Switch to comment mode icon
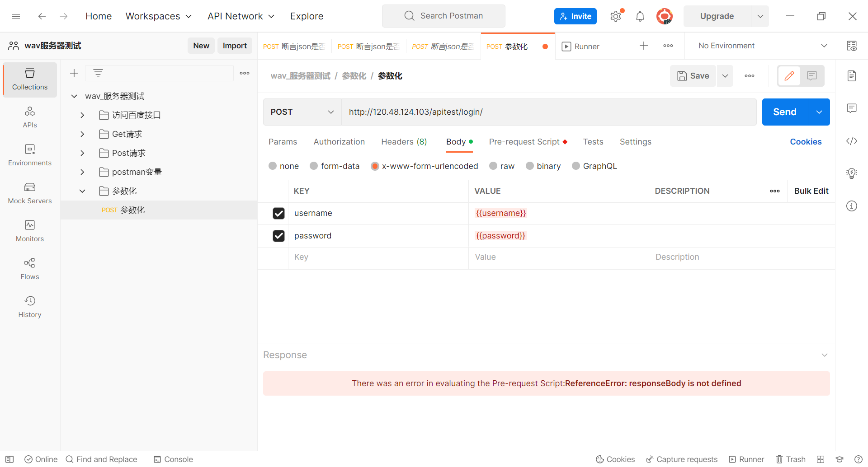 pos(812,76)
